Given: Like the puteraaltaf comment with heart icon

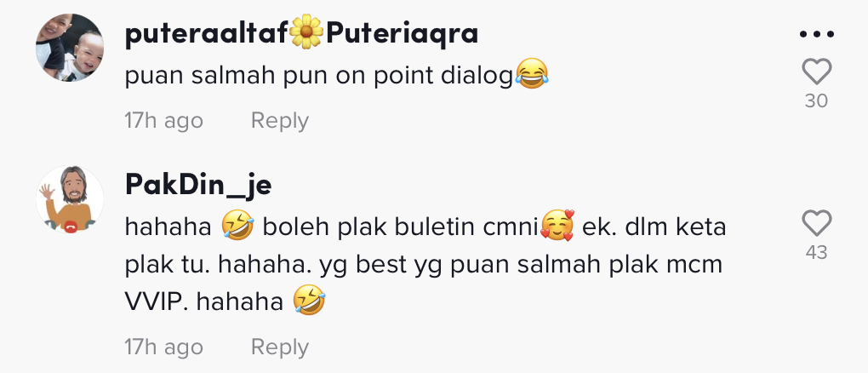Looking at the screenshot, I should pos(817,72).
